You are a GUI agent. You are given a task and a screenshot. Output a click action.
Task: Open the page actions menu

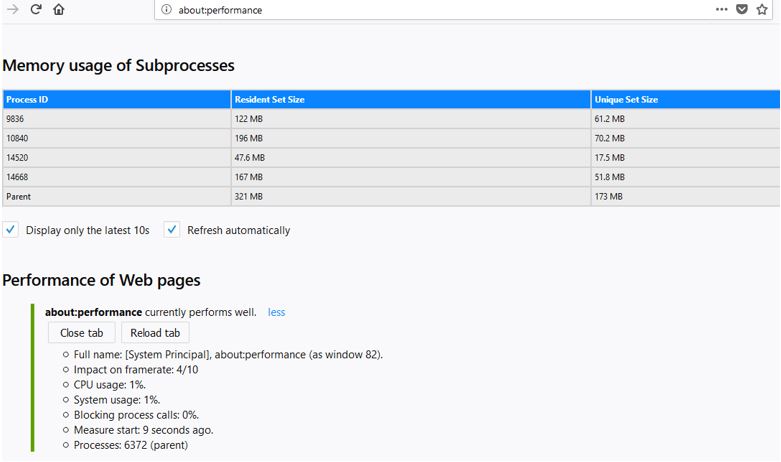pyautogui.click(x=722, y=10)
